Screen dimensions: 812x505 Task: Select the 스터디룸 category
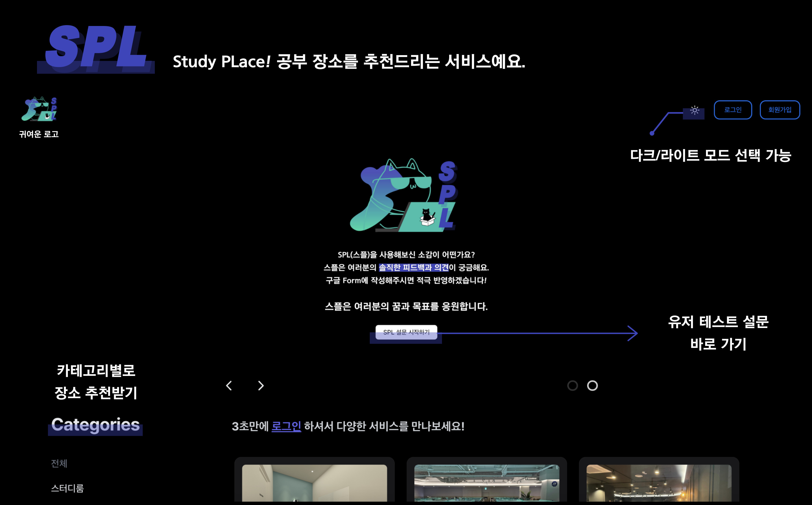[x=67, y=488]
